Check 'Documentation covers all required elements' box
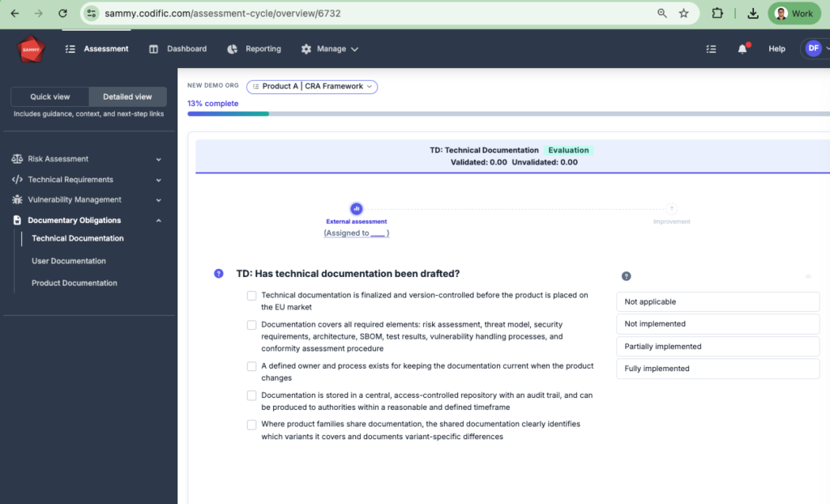This screenshot has height=504, width=830. click(251, 325)
